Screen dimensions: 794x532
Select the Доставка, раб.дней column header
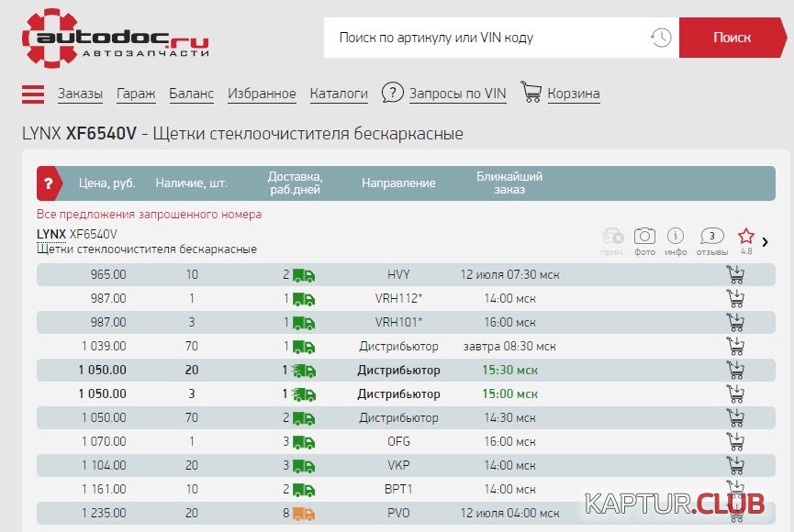[296, 183]
